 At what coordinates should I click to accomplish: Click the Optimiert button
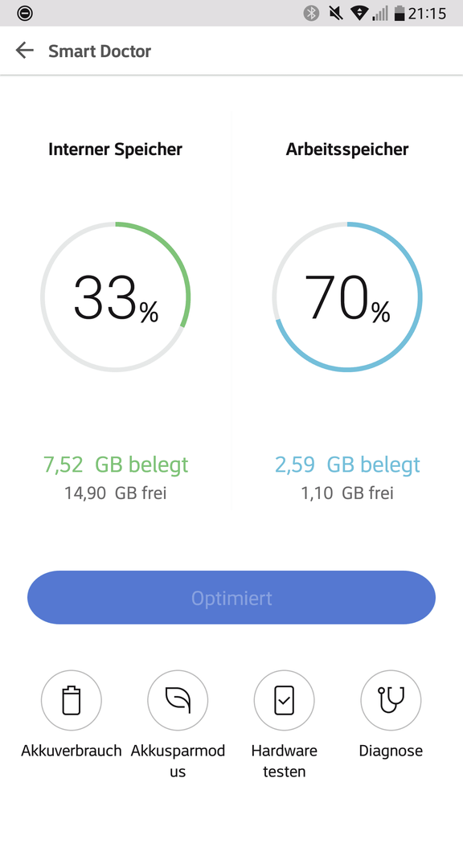click(231, 598)
